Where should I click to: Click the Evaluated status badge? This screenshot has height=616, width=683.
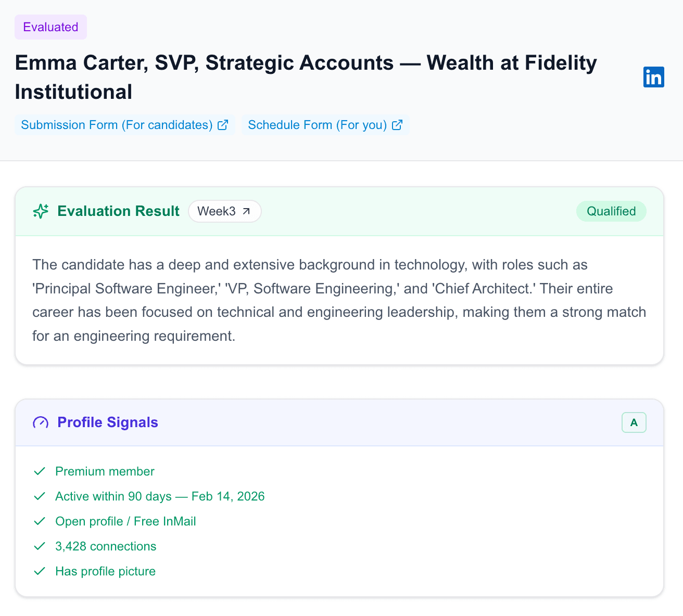50,27
